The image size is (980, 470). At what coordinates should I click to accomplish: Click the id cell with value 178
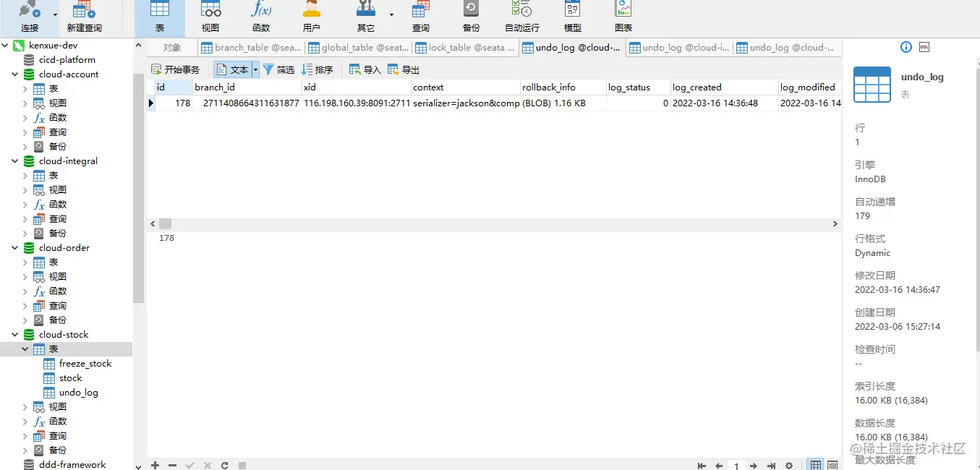(174, 103)
